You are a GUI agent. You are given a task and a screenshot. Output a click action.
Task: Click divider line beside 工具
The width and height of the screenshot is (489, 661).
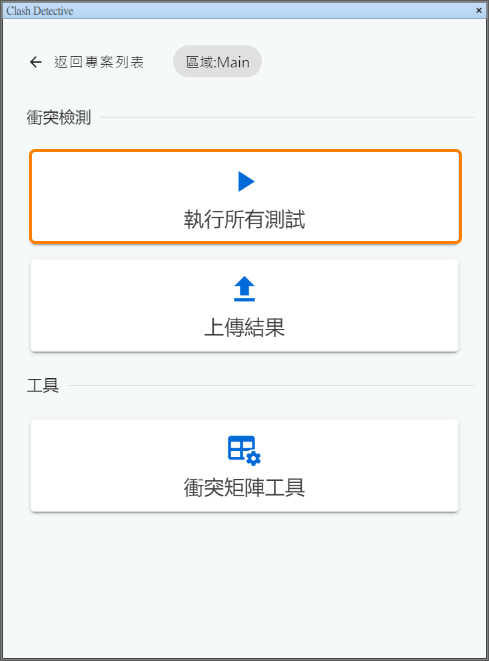pyautogui.click(x=271, y=385)
